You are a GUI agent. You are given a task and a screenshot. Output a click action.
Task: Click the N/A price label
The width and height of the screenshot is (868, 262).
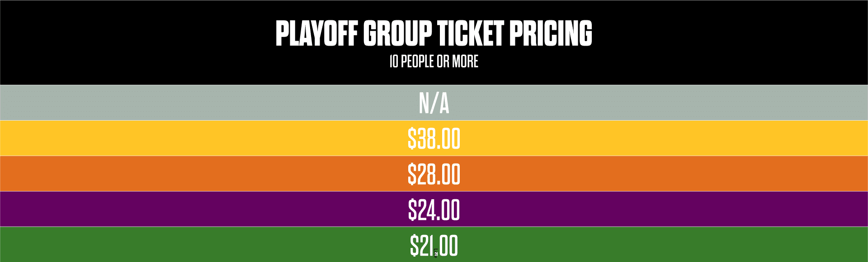point(434,103)
